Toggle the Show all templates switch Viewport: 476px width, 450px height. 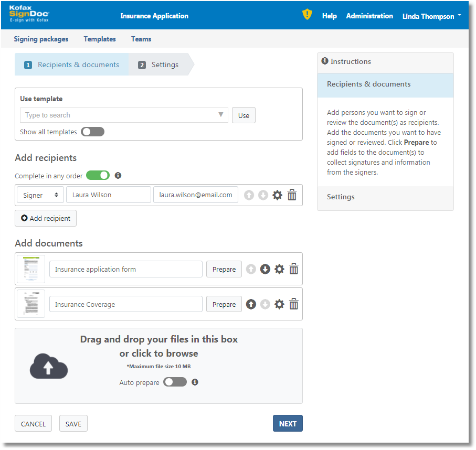click(92, 132)
